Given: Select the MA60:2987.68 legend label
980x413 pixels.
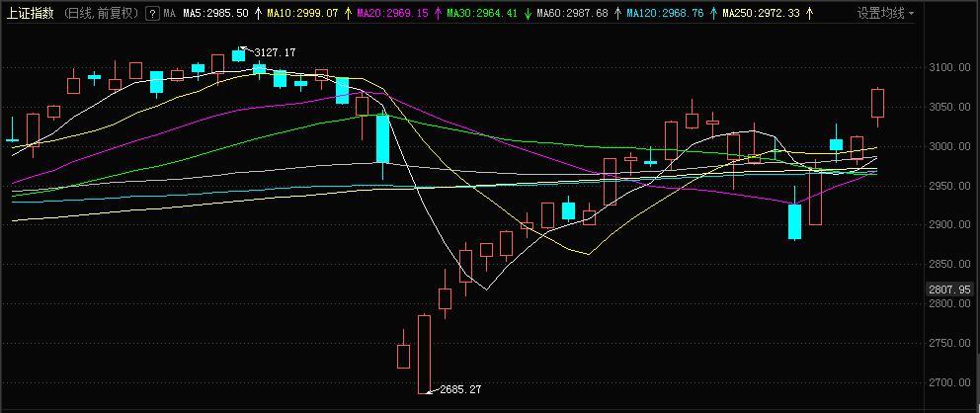Looking at the screenshot, I should (x=573, y=13).
